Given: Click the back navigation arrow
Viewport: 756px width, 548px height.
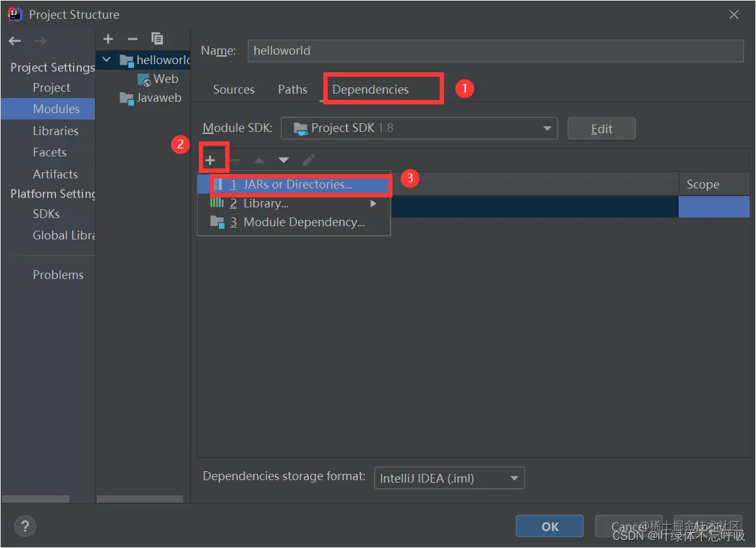Looking at the screenshot, I should [14, 41].
